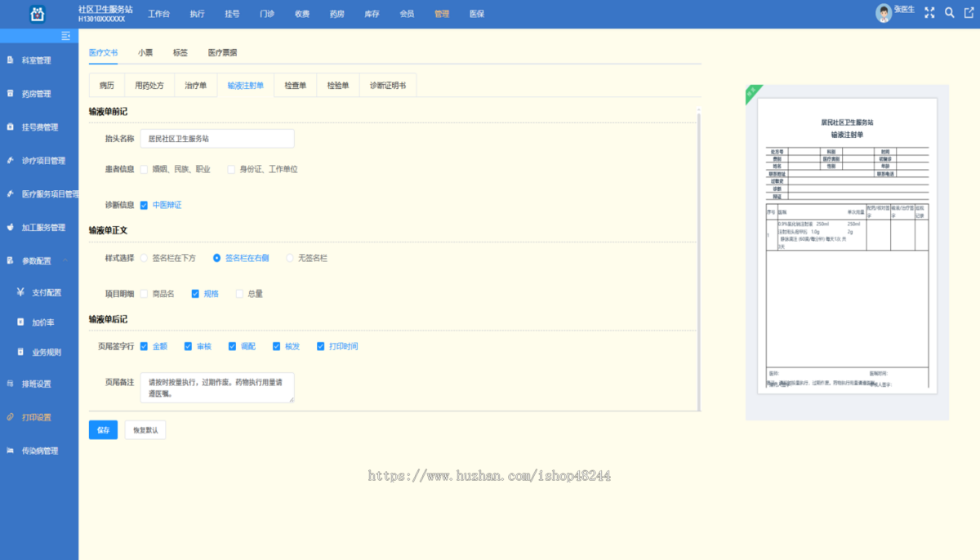Screen dimensions: 980x560
Task: Open the 药房 top menu
Action: point(336,14)
